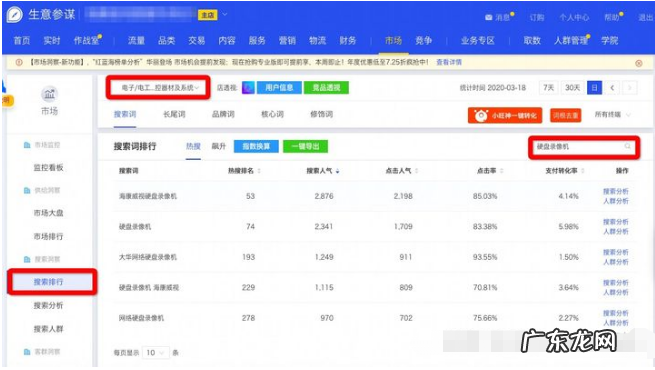Select the 日 time range button
Viewport: 655px width, 370px height.
(594, 88)
